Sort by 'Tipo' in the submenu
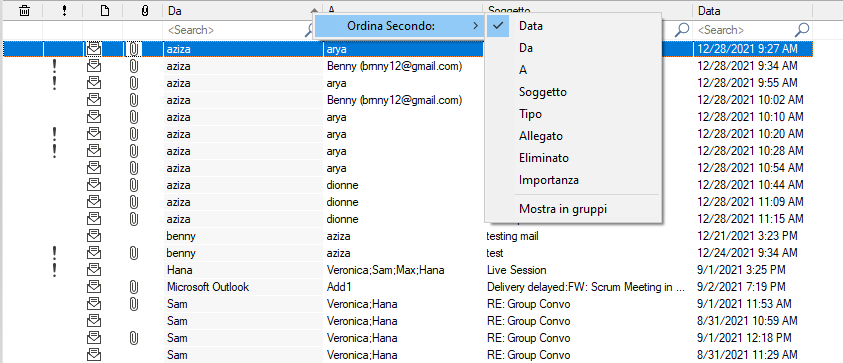The height and width of the screenshot is (363, 843). point(573,114)
